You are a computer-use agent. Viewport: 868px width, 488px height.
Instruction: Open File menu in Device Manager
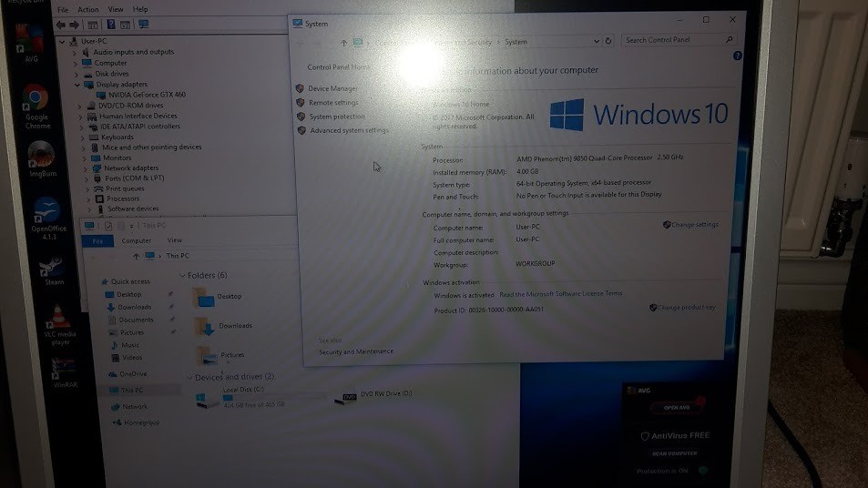pos(63,10)
